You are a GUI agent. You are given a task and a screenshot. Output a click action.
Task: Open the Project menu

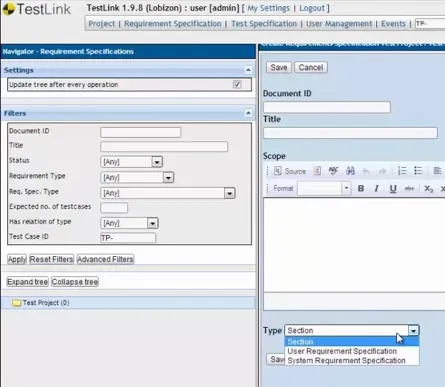101,24
